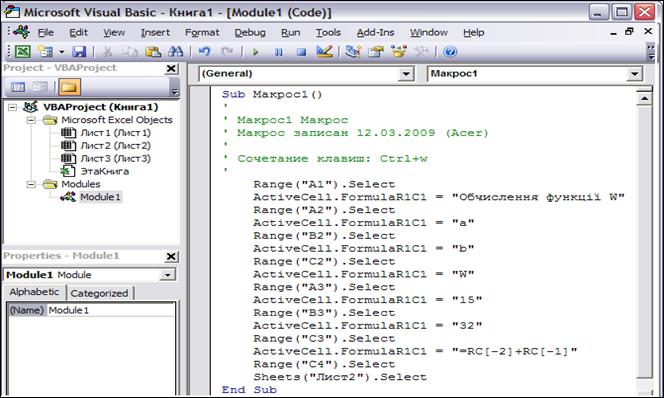Click the comment Сочетание клавиш: Ctrl+w
Viewport: 664px width, 398px height.
pyautogui.click(x=332, y=159)
